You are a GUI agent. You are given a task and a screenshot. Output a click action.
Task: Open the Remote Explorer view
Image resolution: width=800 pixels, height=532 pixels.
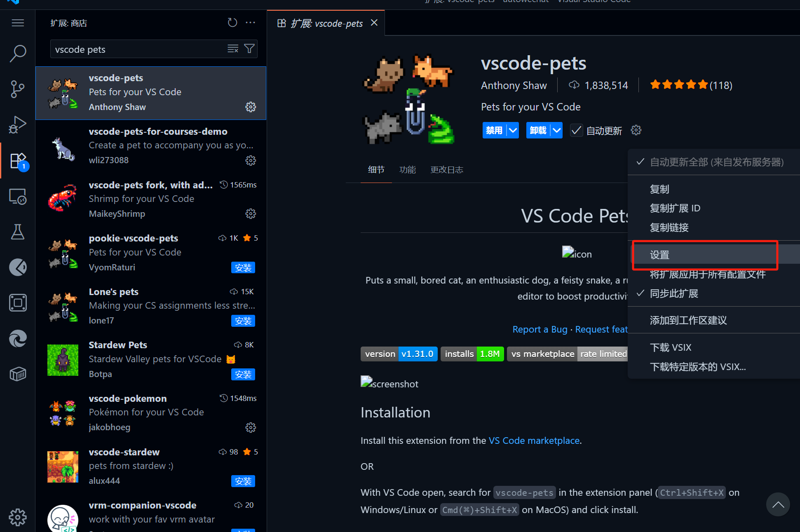tap(18, 197)
